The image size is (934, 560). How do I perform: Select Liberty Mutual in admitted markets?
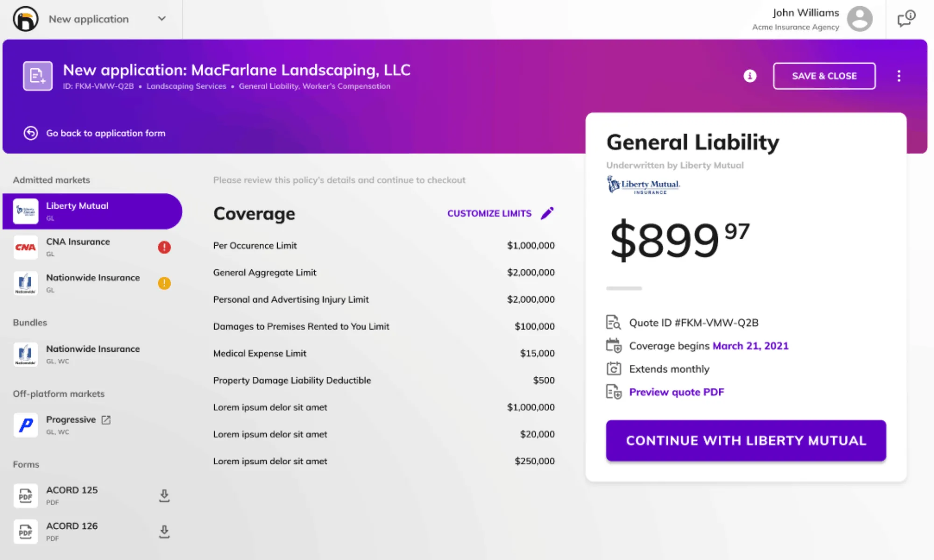point(92,211)
